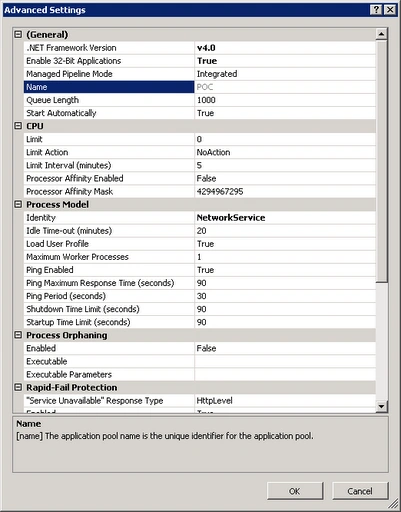Image resolution: width=401 pixels, height=512 pixels.
Task: Select Shutdown Time Limit (seconds) property
Action: point(109,309)
